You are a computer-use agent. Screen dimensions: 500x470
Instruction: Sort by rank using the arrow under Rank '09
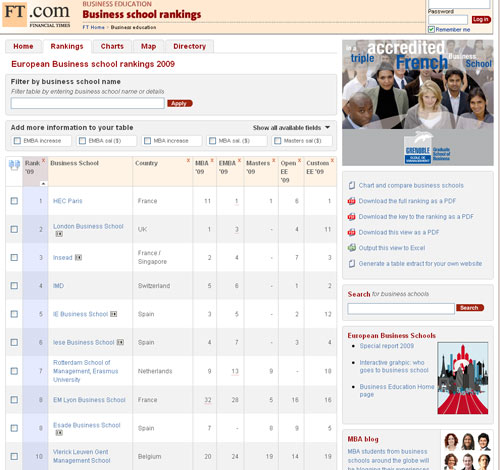point(43,184)
